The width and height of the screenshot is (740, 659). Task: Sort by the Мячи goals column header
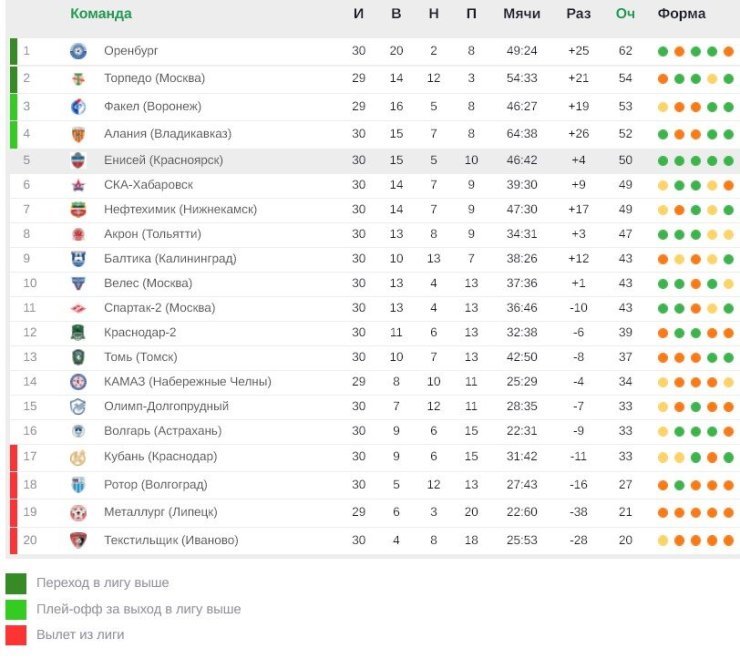[x=521, y=14]
